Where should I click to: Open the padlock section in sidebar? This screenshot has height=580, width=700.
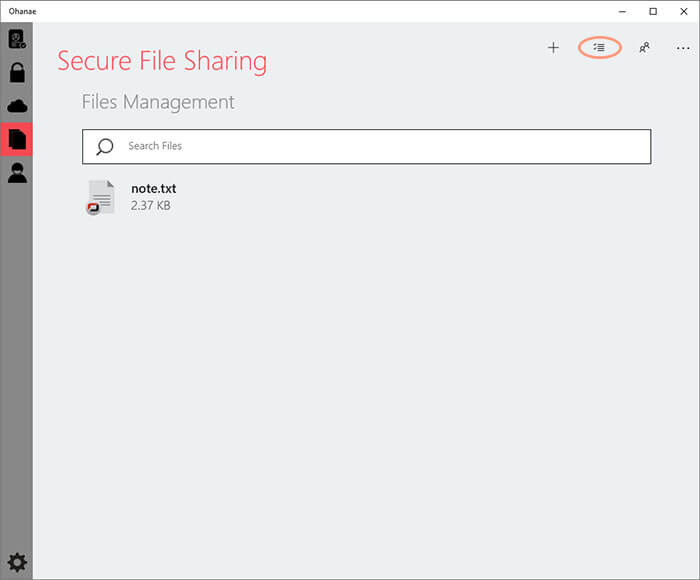click(17, 73)
